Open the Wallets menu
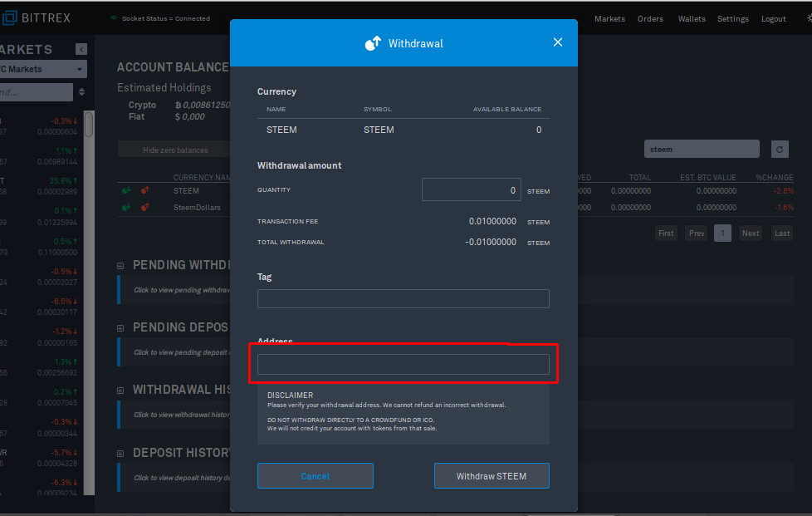This screenshot has width=812, height=516. pyautogui.click(x=692, y=18)
